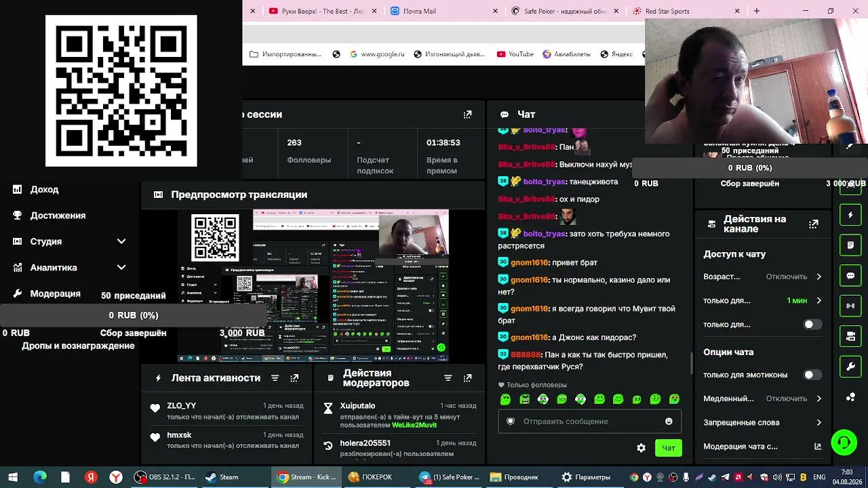
Task: Switch to the Почта Mail tab
Action: (x=439, y=11)
